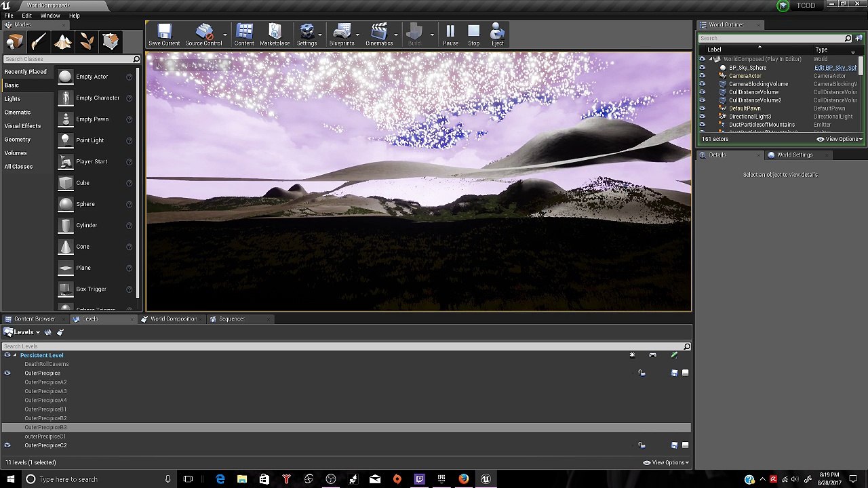Screen dimensions: 868x488
Task: Hide the OuterPrecipiceC2 level
Action: pyautogui.click(x=7, y=445)
